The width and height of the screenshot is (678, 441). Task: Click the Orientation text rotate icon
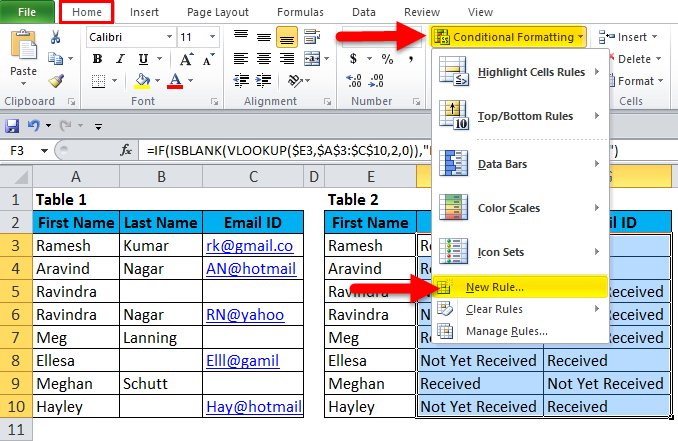click(x=295, y=80)
